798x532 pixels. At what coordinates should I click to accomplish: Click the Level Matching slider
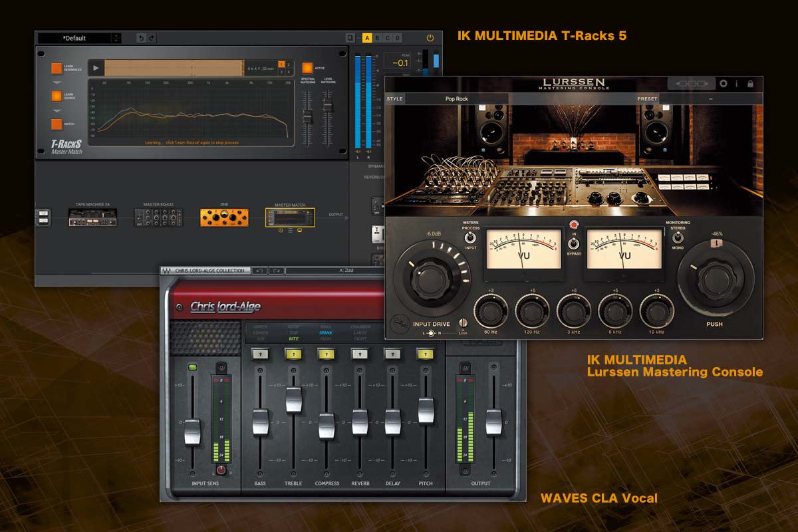[x=327, y=105]
